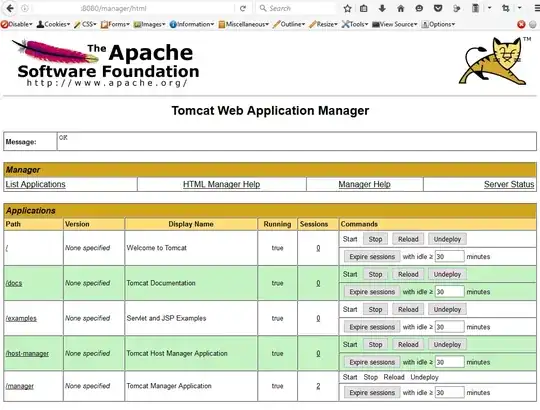The width and height of the screenshot is (540, 410).
Task: Reload the /host-manager application
Action: 408,345
